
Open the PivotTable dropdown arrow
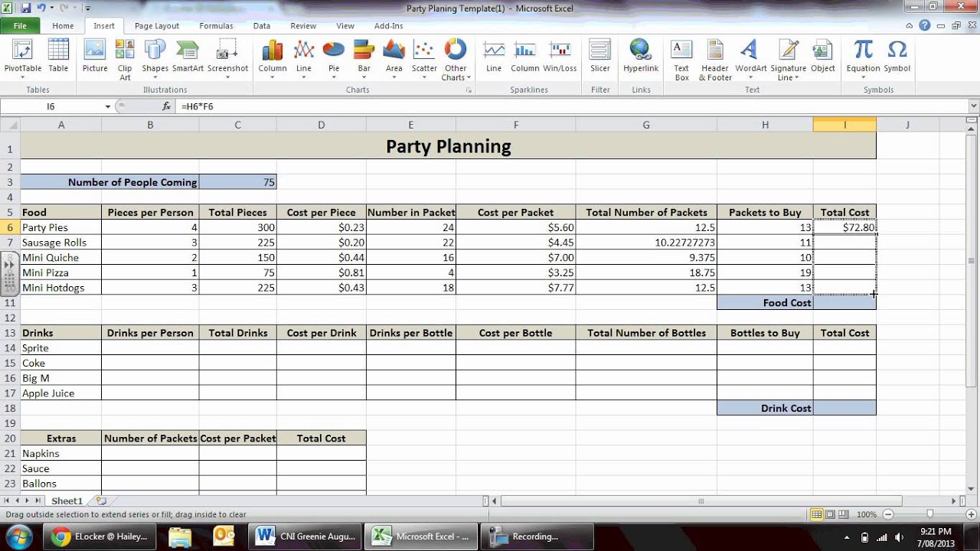(x=23, y=78)
